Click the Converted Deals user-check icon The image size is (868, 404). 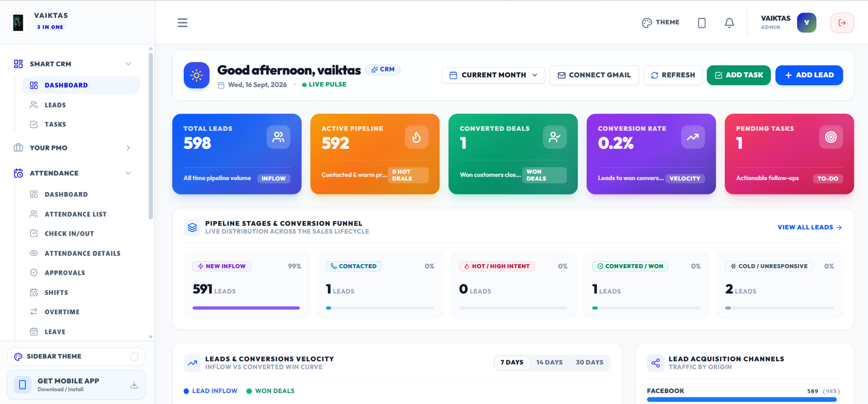tap(554, 137)
